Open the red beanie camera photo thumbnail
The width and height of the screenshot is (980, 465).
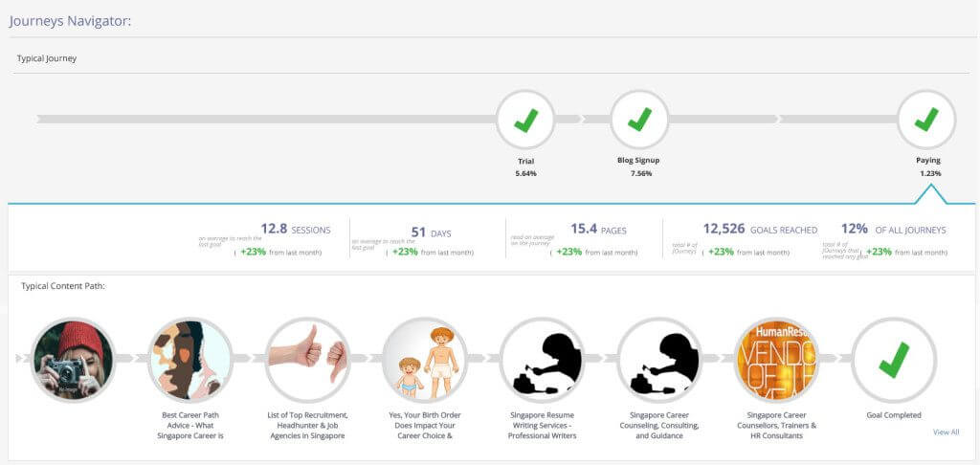73,360
